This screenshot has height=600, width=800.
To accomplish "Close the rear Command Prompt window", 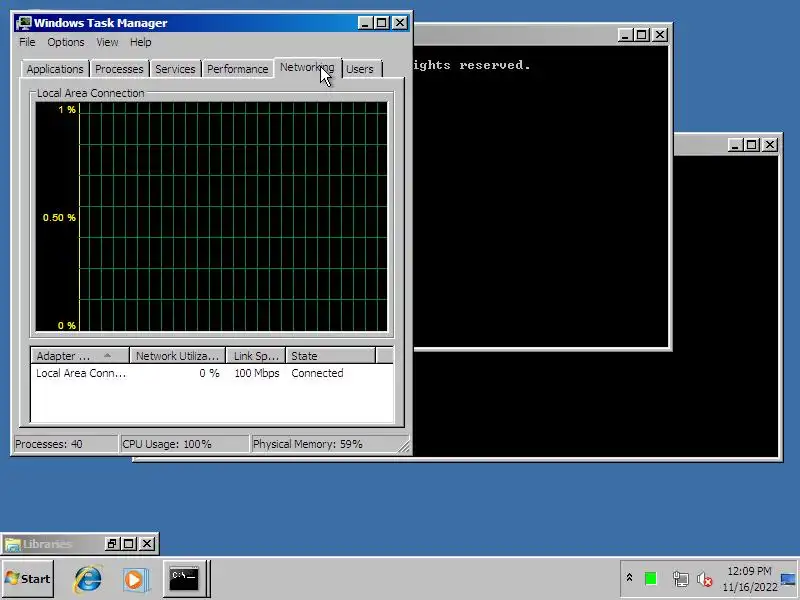I will pyautogui.click(x=769, y=145).
